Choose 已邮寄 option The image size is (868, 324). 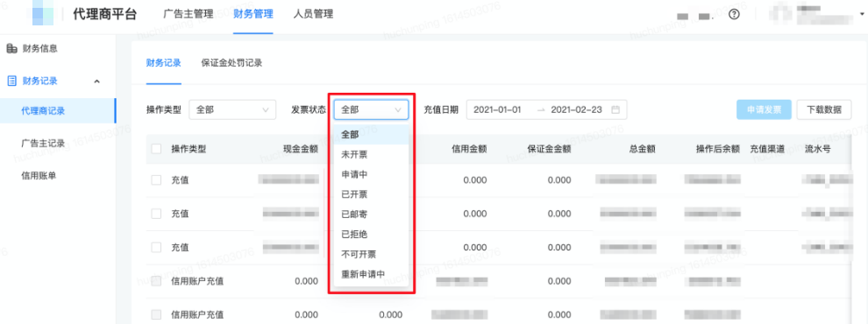pyautogui.click(x=371, y=214)
